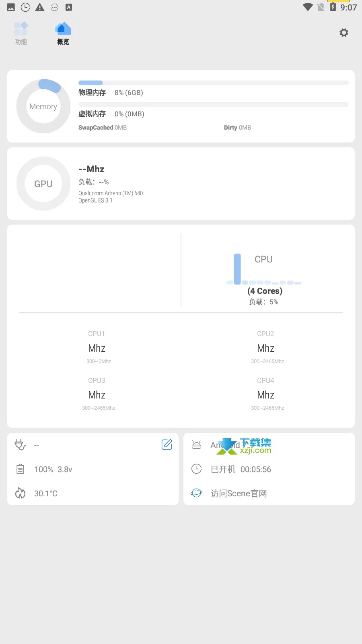Image resolution: width=362 pixels, height=644 pixels.
Task: Select the CPU1 frequency display
Action: coord(97,348)
